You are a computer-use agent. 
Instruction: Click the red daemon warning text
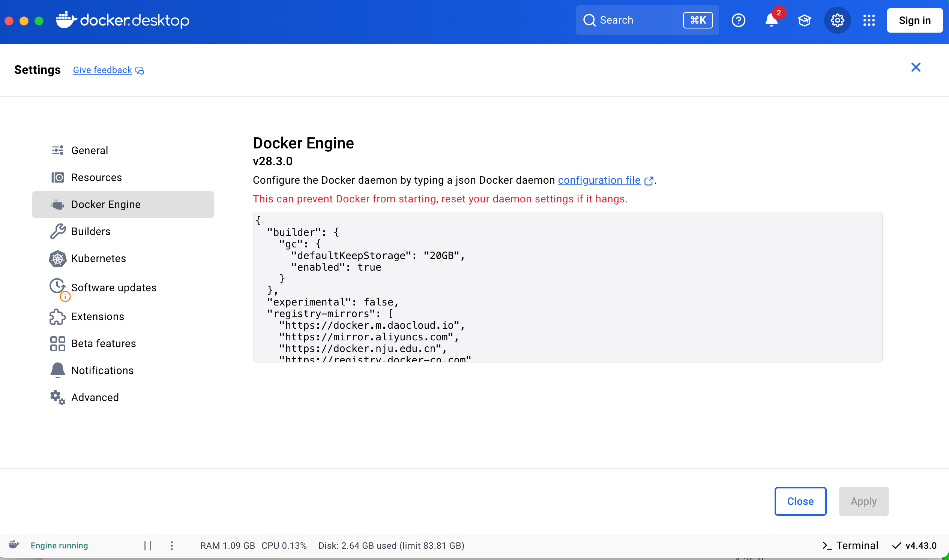440,199
